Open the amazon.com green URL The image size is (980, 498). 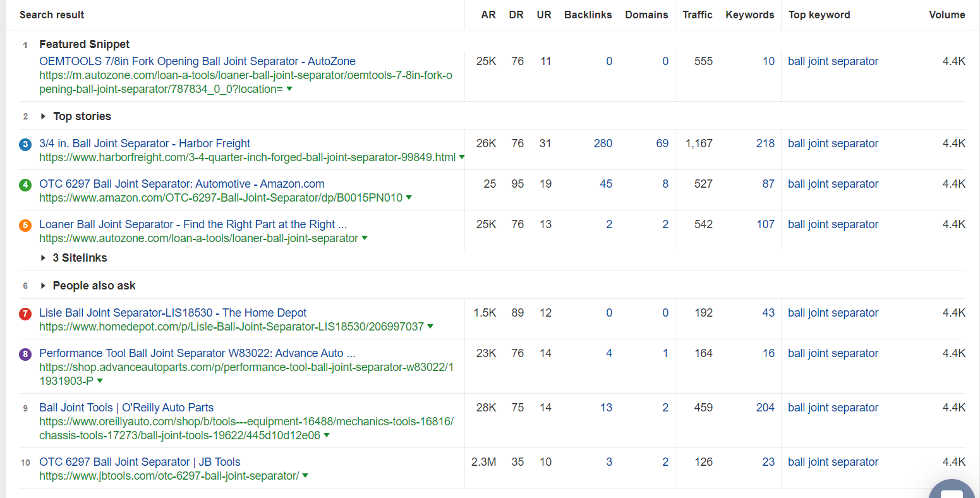click(x=221, y=198)
